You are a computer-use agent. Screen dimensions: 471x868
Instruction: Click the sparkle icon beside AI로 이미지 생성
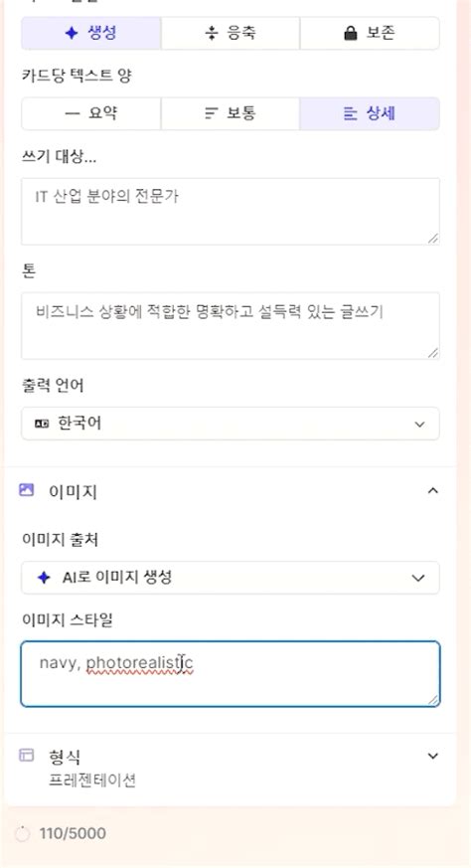click(x=43, y=578)
